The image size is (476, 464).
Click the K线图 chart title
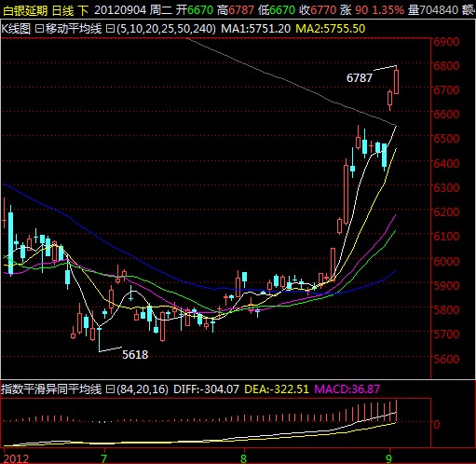pos(16,29)
